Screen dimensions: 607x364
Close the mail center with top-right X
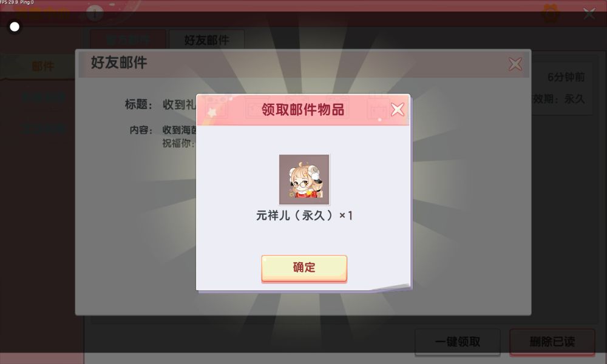click(589, 14)
